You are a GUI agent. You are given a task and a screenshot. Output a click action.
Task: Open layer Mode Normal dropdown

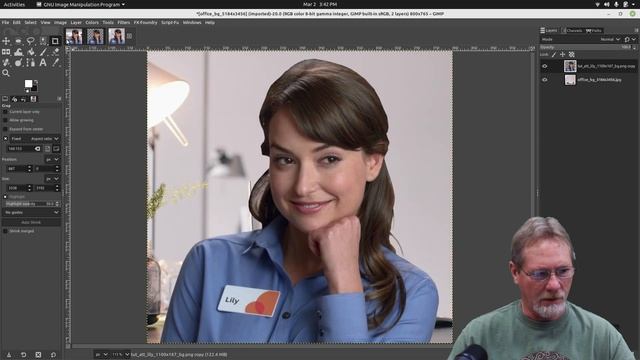(x=610, y=40)
